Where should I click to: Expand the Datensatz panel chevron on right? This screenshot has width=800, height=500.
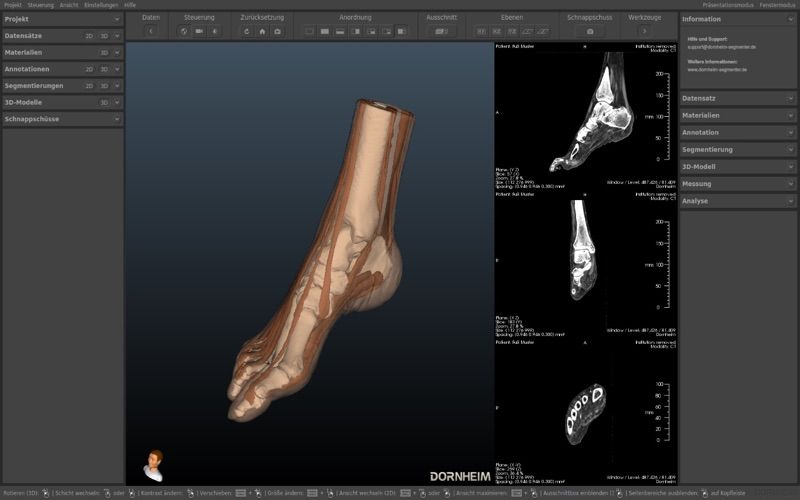[x=790, y=98]
